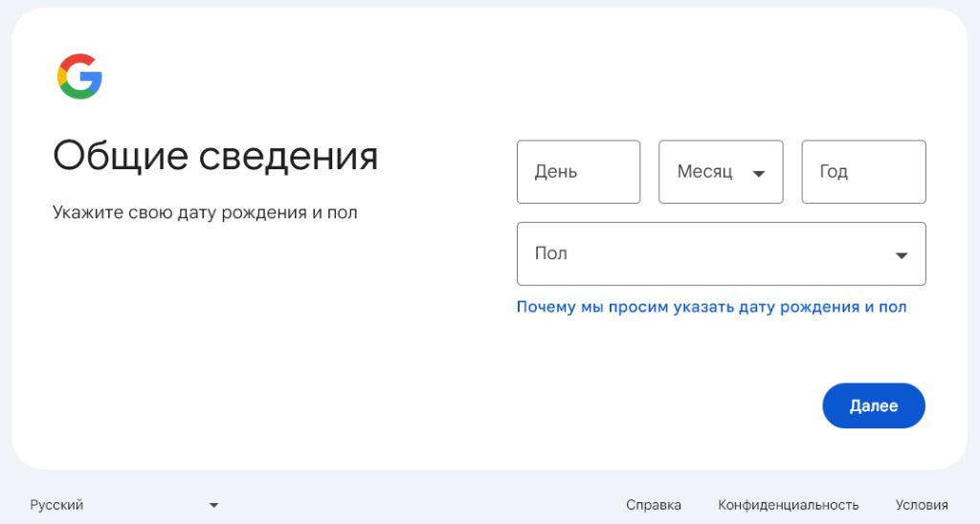Click the Пол placeholder label
The height and width of the screenshot is (524, 980).
[551, 253]
